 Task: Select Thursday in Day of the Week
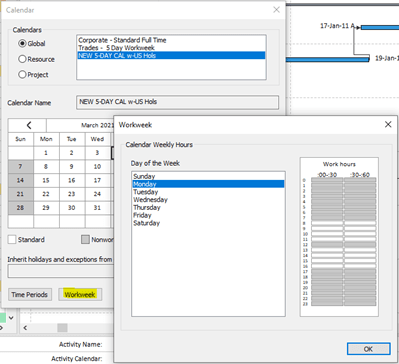click(208, 207)
